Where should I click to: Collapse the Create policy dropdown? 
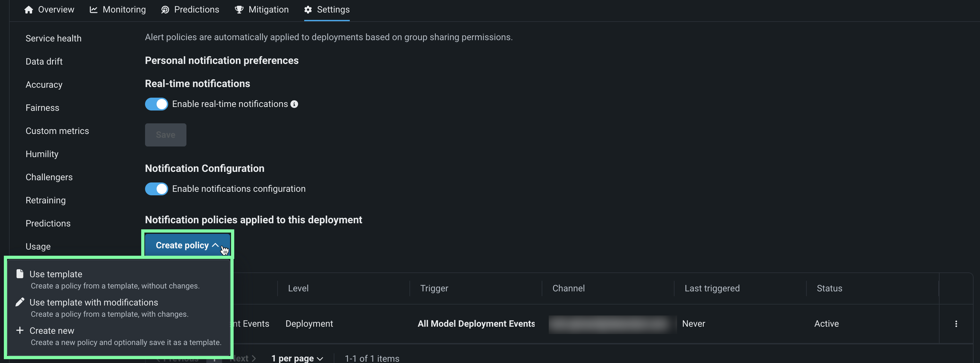click(187, 245)
